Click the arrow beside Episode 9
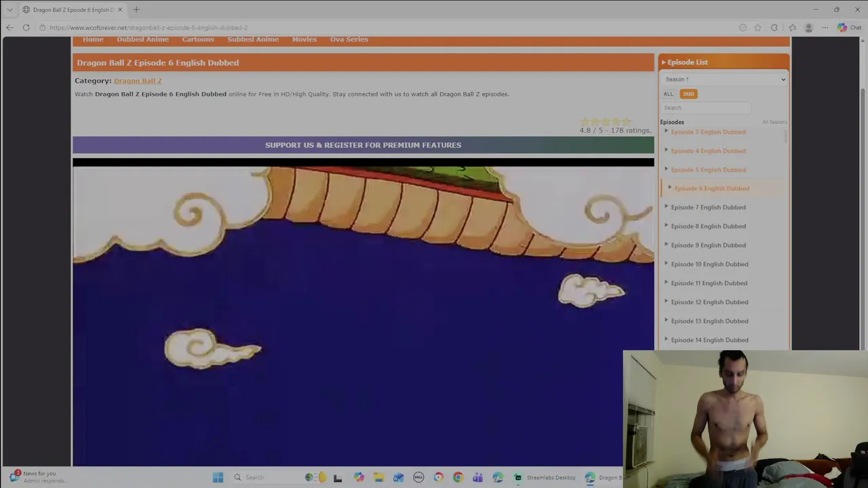This screenshot has height=488, width=868. click(x=666, y=245)
